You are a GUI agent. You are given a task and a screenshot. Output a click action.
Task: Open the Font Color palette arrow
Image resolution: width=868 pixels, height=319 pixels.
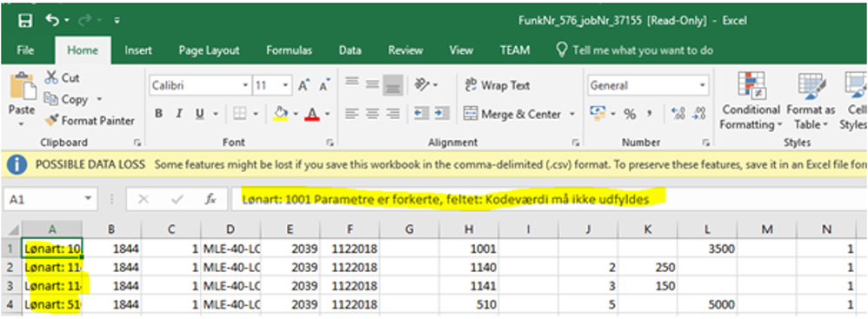tap(327, 115)
